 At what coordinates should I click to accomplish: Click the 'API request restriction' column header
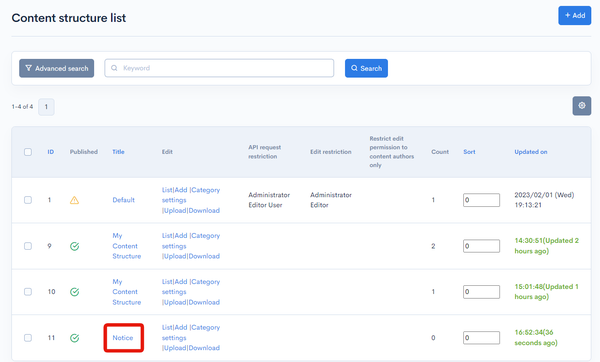point(265,152)
